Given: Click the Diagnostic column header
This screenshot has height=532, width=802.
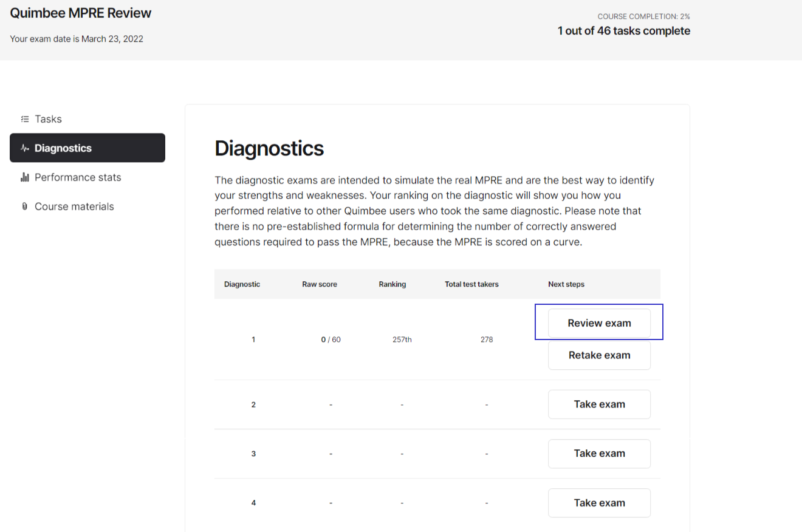Looking at the screenshot, I should tap(242, 284).
